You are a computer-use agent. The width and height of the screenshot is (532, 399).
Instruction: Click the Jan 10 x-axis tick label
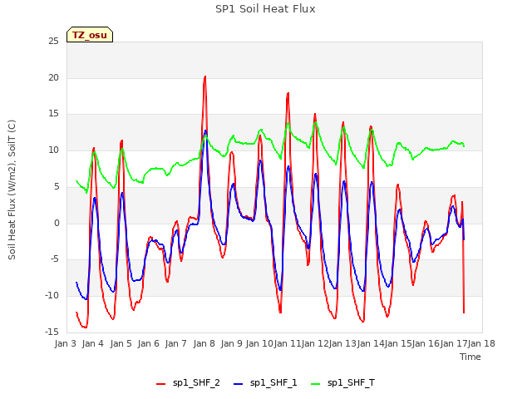tap(259, 343)
